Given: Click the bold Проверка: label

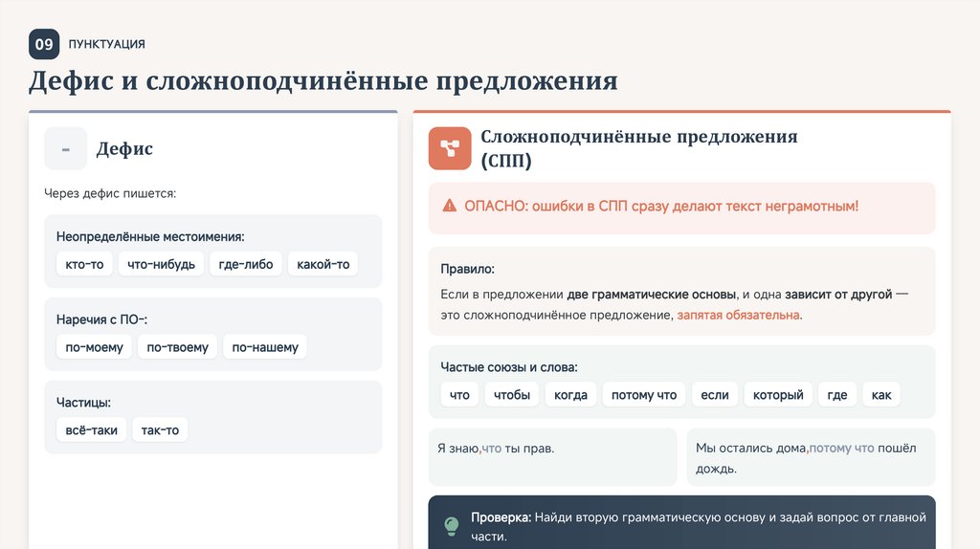Looking at the screenshot, I should [x=501, y=517].
